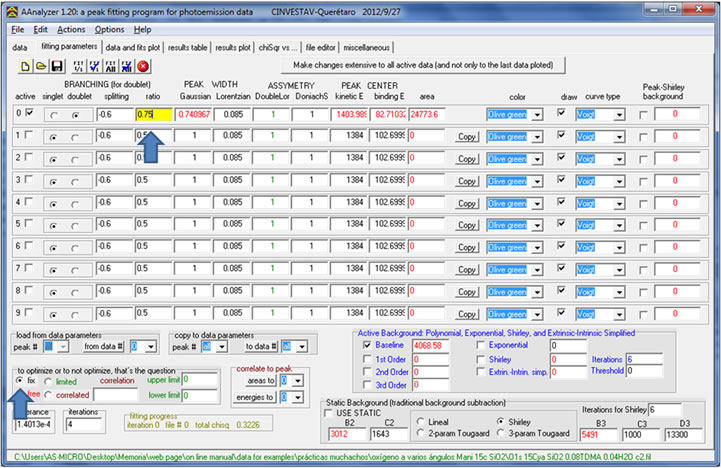Click the yellow-highlighted ratio field of peak 0
This screenshot has width=721, height=468.
[x=154, y=114]
